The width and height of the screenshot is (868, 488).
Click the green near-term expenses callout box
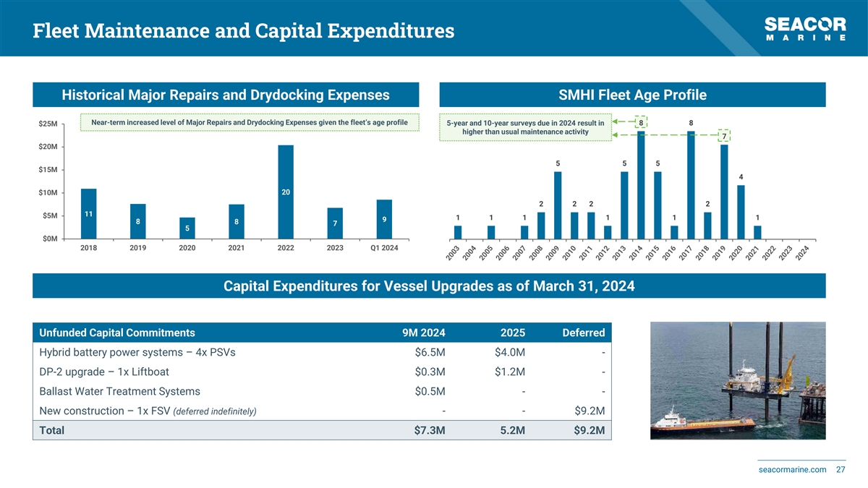(250, 122)
